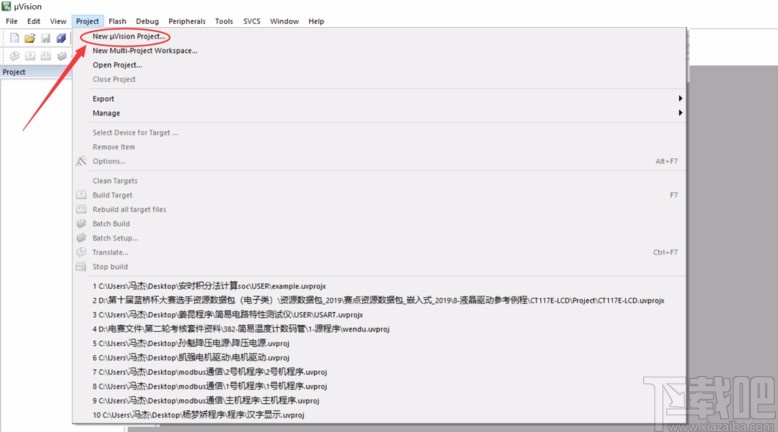Open recent project 10, 汉字显示.uvproj

[380, 415]
